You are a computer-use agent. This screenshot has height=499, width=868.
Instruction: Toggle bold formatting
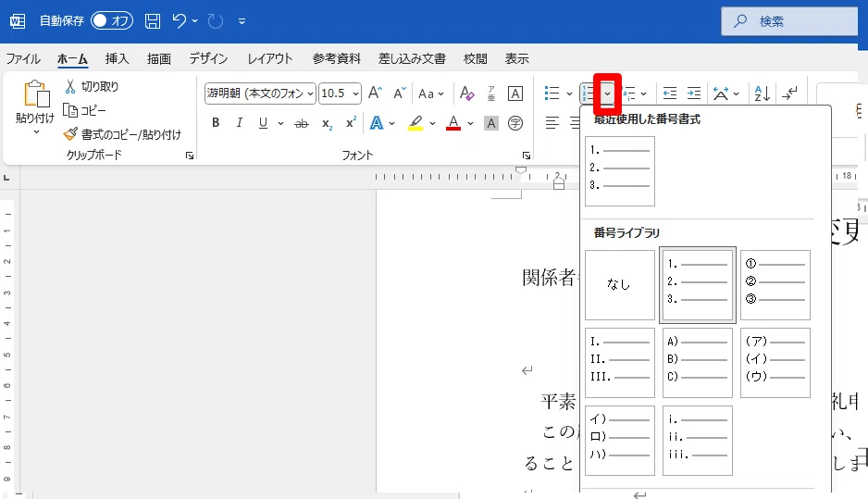(x=216, y=123)
